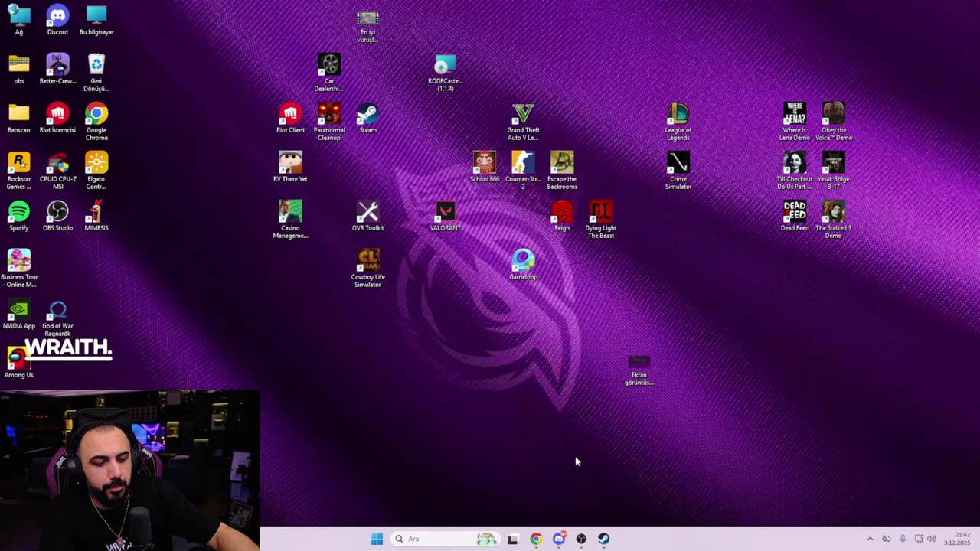Open RV There Yet game
Screen dimensions: 980x551
coord(290,167)
